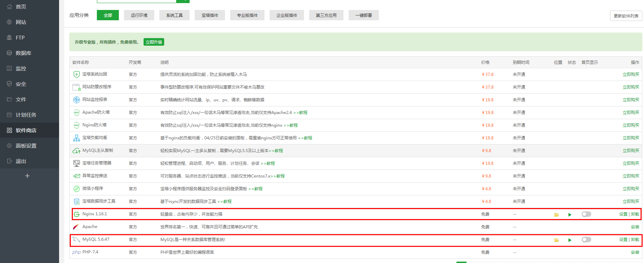Click the 宝塔任务管理器 icon
Viewport: 644px width, 263px height.
coord(77,163)
